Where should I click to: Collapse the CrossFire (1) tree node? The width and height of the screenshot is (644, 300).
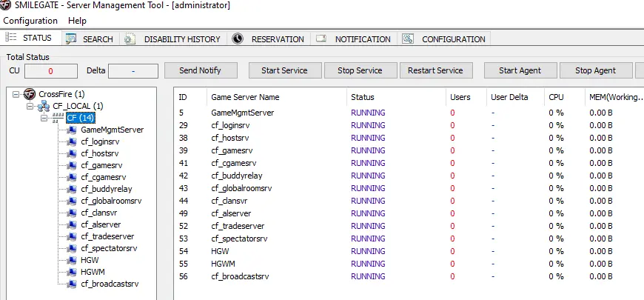[16, 94]
